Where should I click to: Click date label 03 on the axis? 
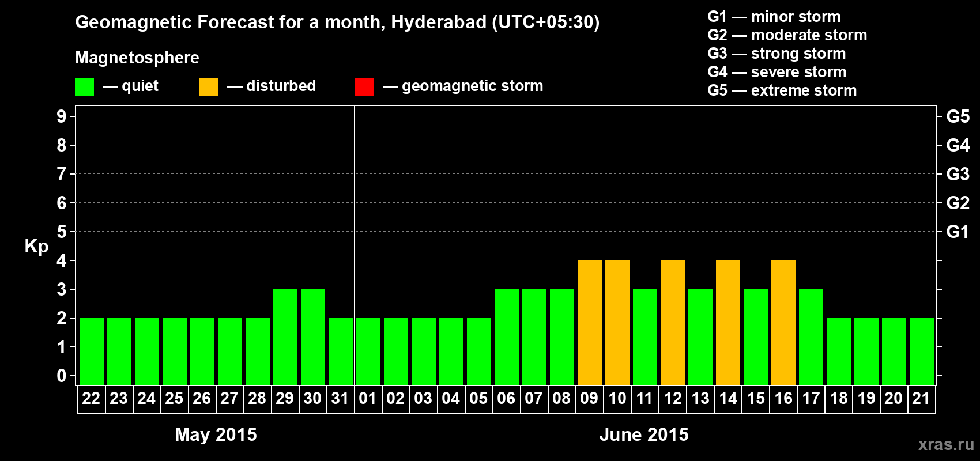coord(423,398)
